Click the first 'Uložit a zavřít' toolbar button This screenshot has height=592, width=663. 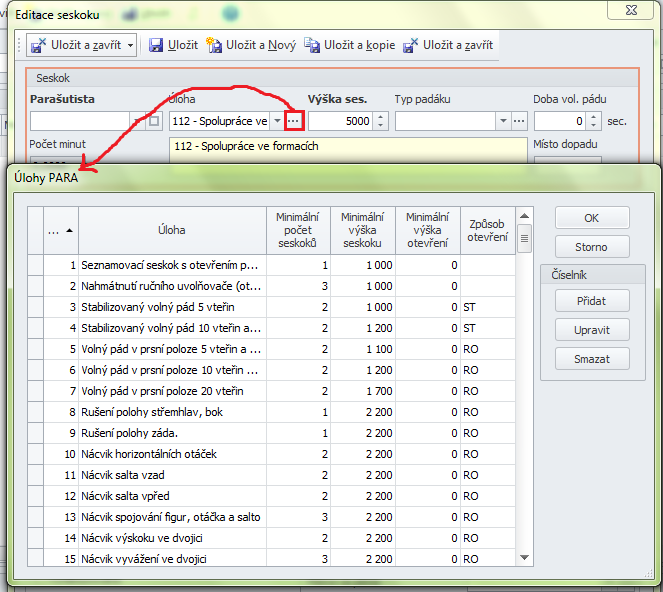75,46
